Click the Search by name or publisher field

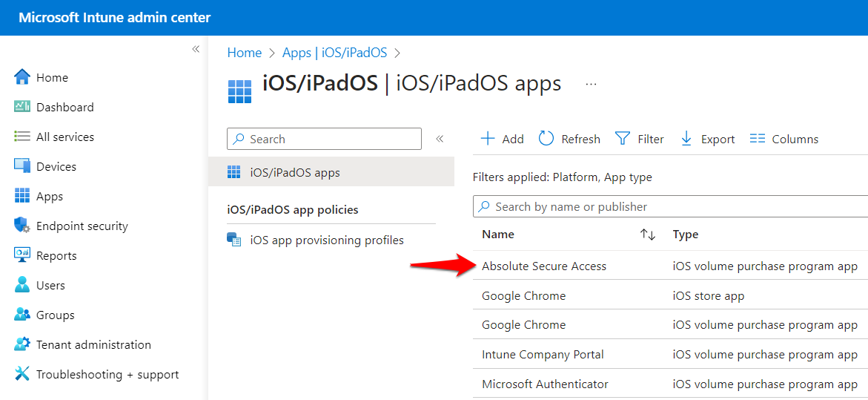click(670, 206)
